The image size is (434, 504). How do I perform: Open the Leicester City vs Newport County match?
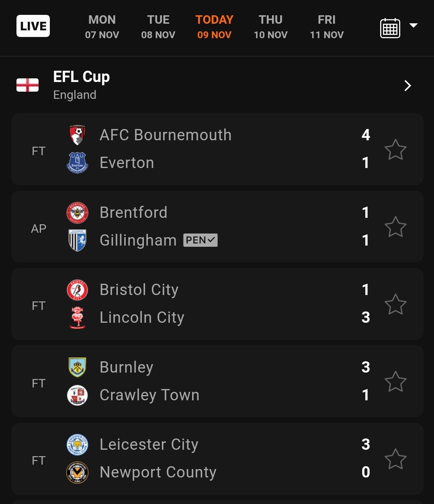coord(217,459)
